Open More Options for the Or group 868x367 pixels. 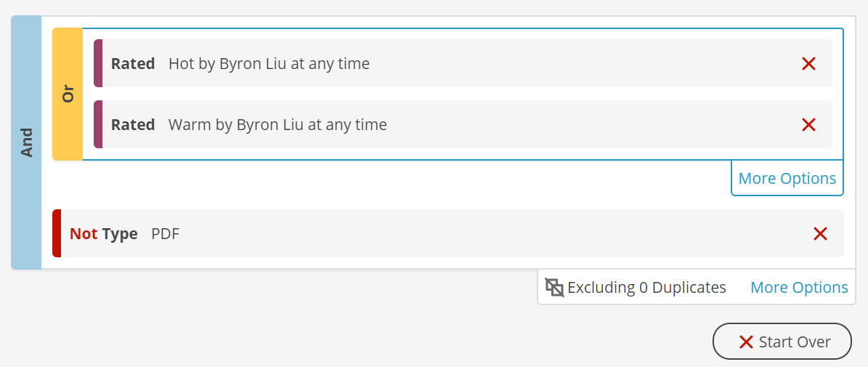pos(787,178)
